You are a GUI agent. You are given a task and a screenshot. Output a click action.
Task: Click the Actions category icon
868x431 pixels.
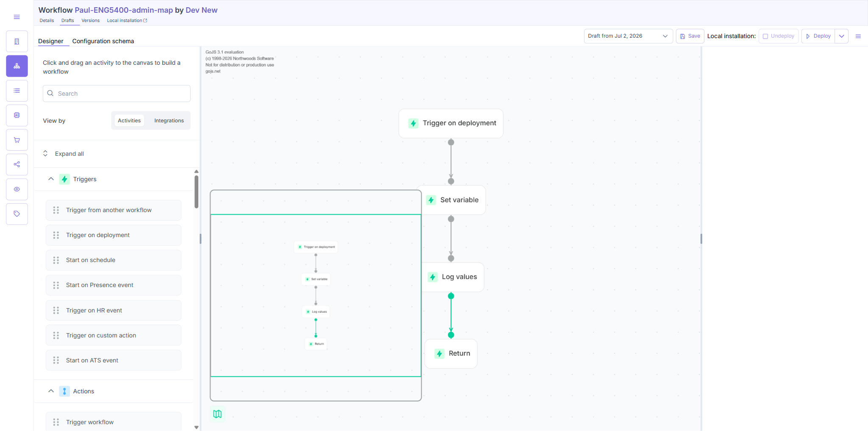[x=64, y=391]
